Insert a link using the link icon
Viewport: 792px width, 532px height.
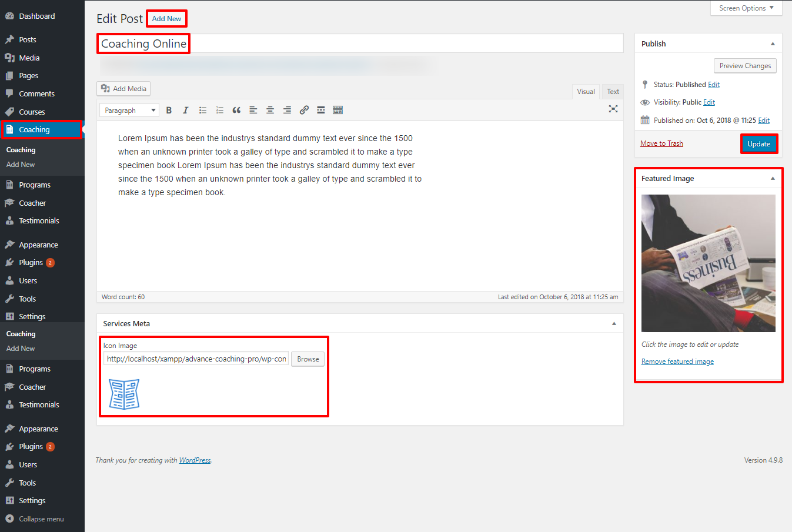304,110
